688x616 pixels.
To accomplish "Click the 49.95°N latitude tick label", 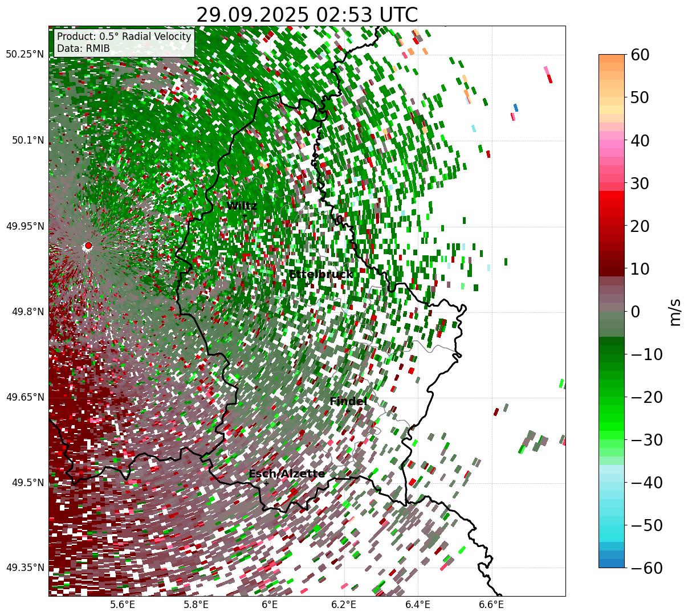I will click(25, 226).
